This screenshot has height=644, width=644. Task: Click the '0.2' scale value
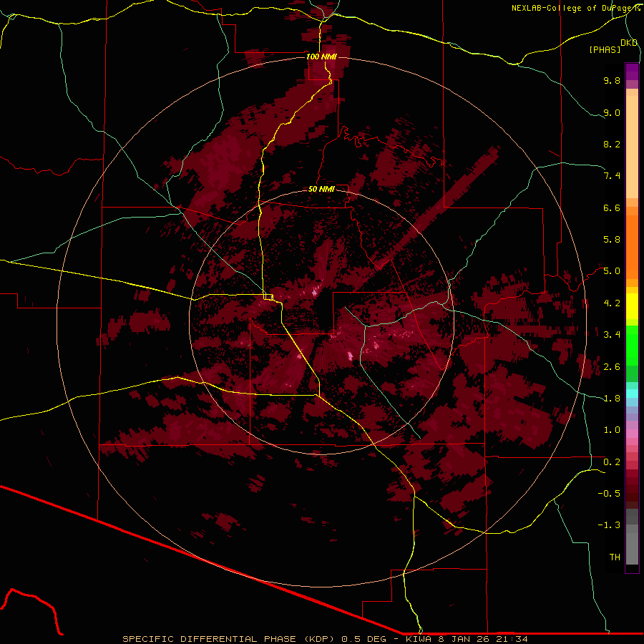click(x=612, y=462)
